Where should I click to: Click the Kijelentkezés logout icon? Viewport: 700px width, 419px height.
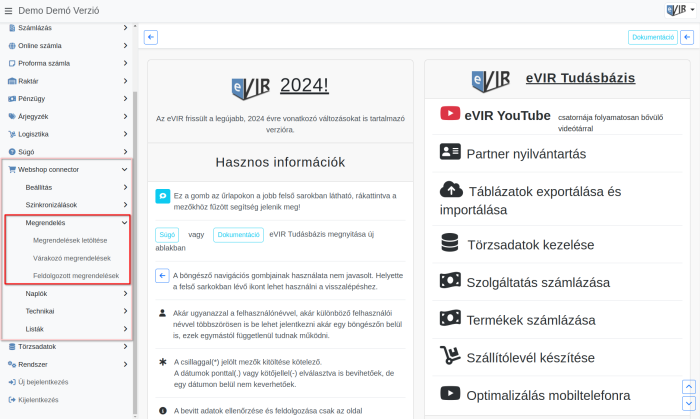click(x=12, y=400)
